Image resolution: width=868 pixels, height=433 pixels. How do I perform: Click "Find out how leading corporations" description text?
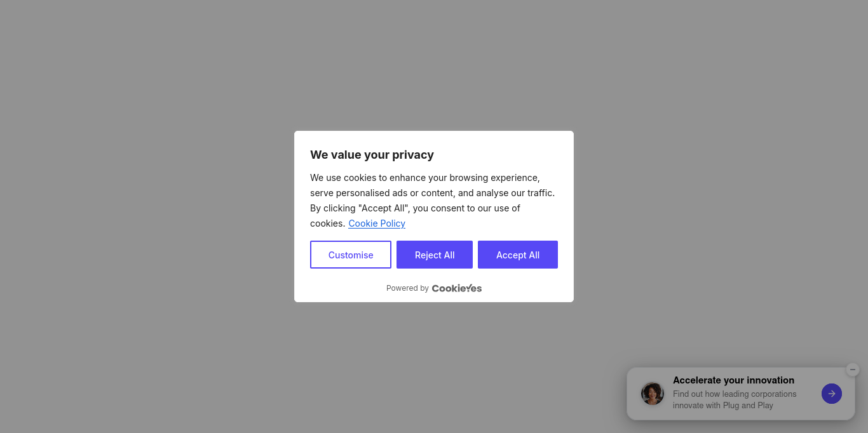point(735,394)
